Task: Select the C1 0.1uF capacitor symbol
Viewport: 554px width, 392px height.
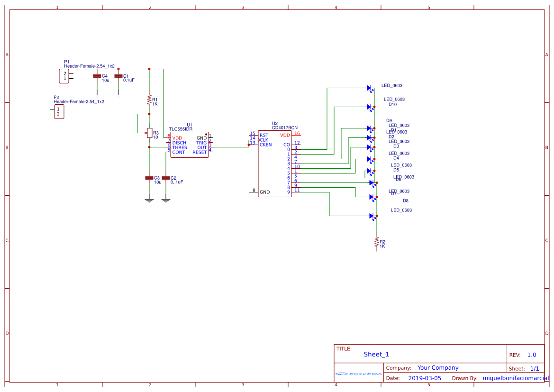Action: click(118, 76)
